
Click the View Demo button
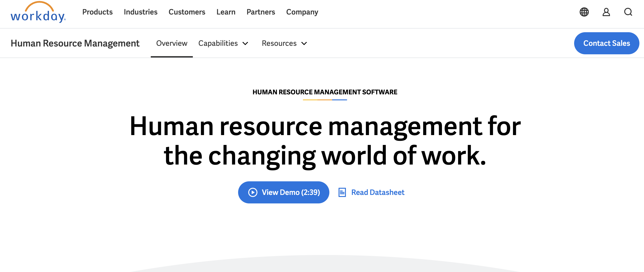[x=283, y=192]
